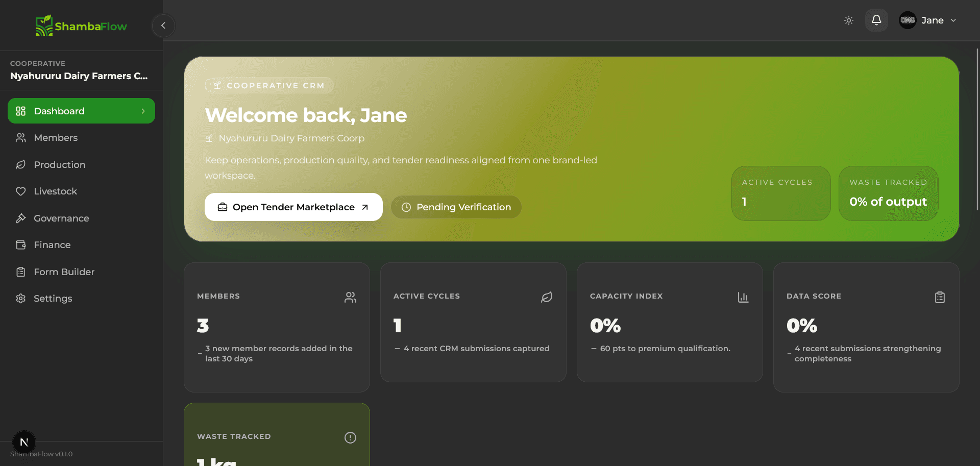Screen dimensions: 980x466
Task: Click the Form Builder clipboard icon
Action: pyautogui.click(x=20, y=272)
